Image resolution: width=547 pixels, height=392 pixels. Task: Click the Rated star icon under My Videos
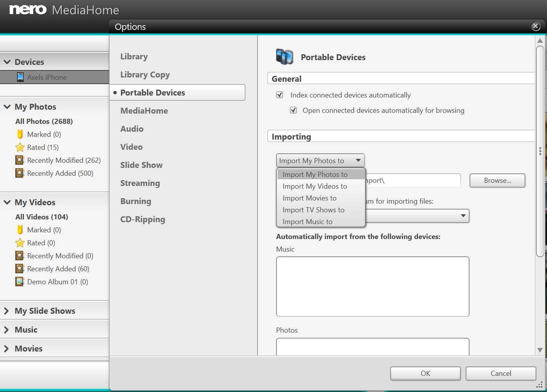coord(20,243)
